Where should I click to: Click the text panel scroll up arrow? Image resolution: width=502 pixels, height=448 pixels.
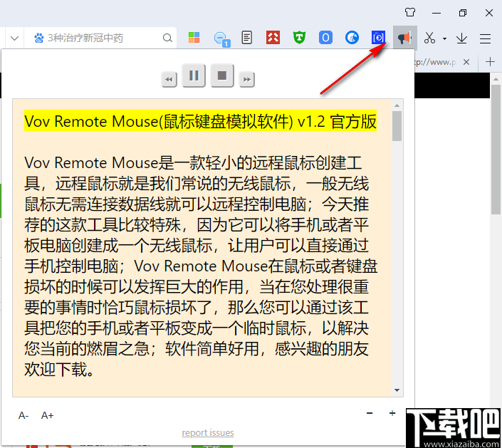point(397,105)
